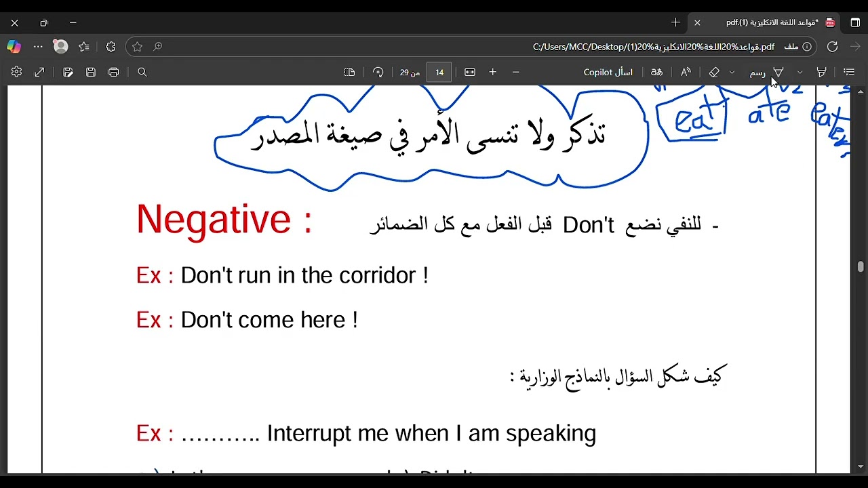Click Ask Copilot (اسأل Copilot) button
Viewport: 868px width, 488px height.
point(608,72)
